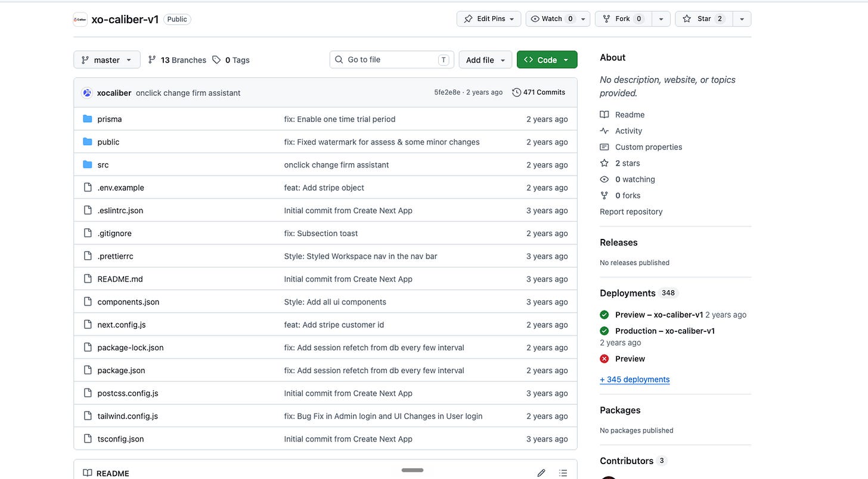Click the src folder icon
The height and width of the screenshot is (479, 868).
pyautogui.click(x=88, y=164)
